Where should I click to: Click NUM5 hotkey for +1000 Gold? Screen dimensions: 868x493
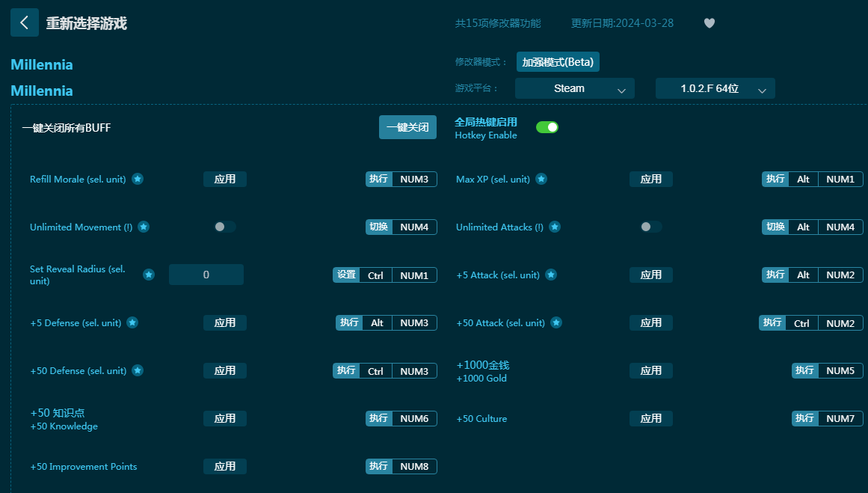tap(840, 370)
